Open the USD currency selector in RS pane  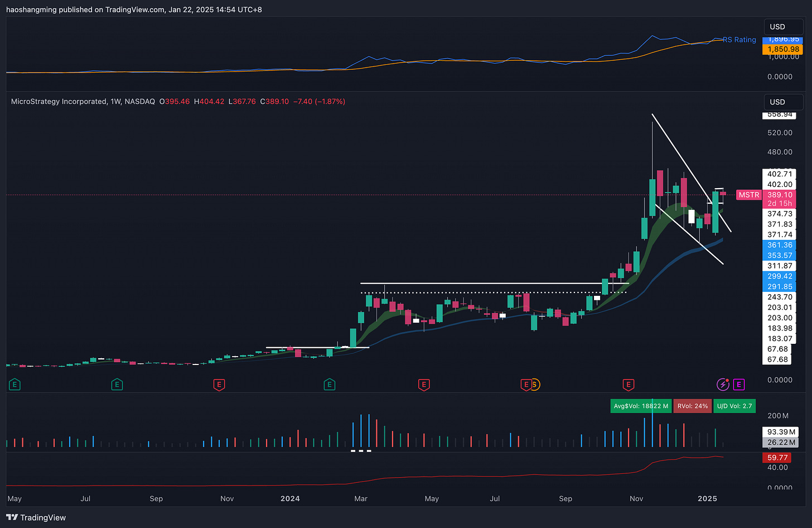point(783,27)
